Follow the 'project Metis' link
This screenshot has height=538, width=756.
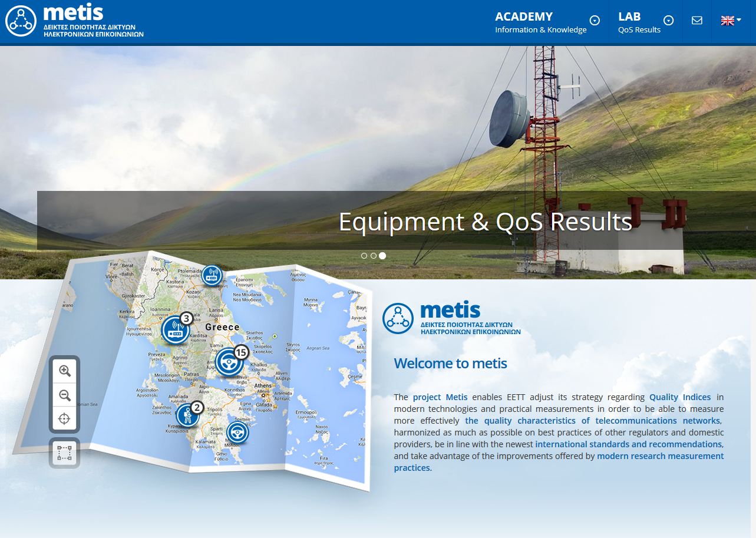click(x=440, y=397)
